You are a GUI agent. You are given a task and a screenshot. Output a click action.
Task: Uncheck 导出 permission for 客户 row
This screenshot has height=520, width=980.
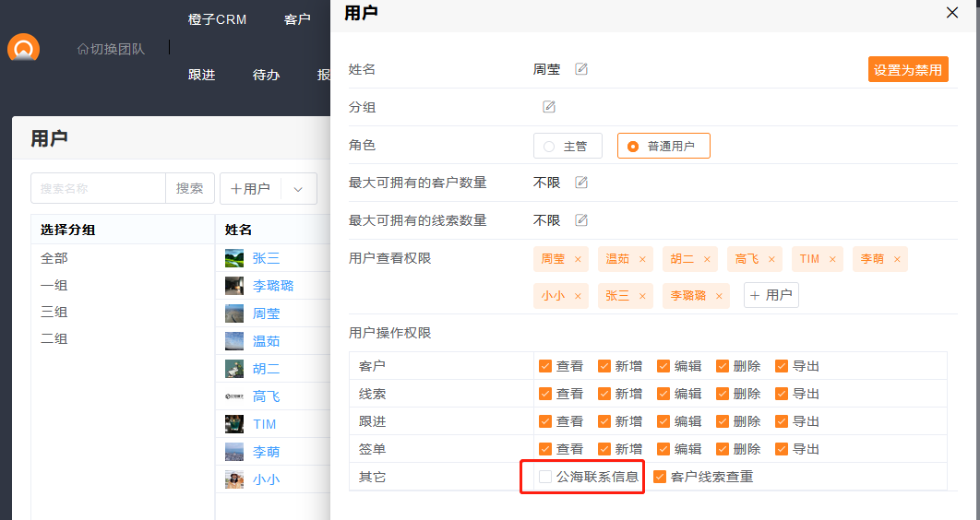tap(782, 366)
